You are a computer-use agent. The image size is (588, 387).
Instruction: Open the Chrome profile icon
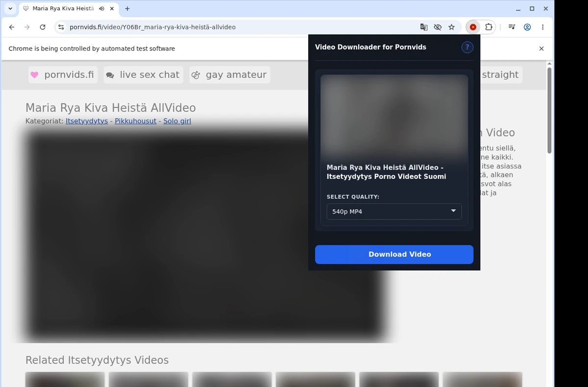[527, 27]
